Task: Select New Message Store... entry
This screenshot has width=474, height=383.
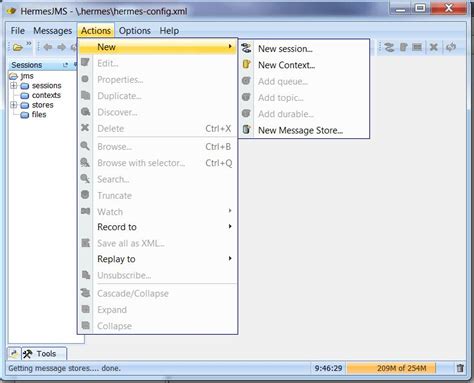Action: (305, 130)
